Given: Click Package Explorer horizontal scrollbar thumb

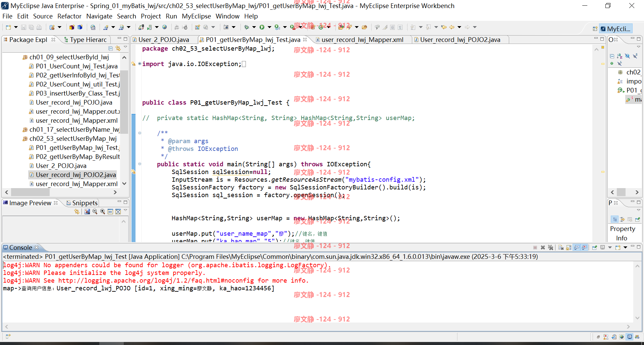Looking at the screenshot, I should pos(30,192).
